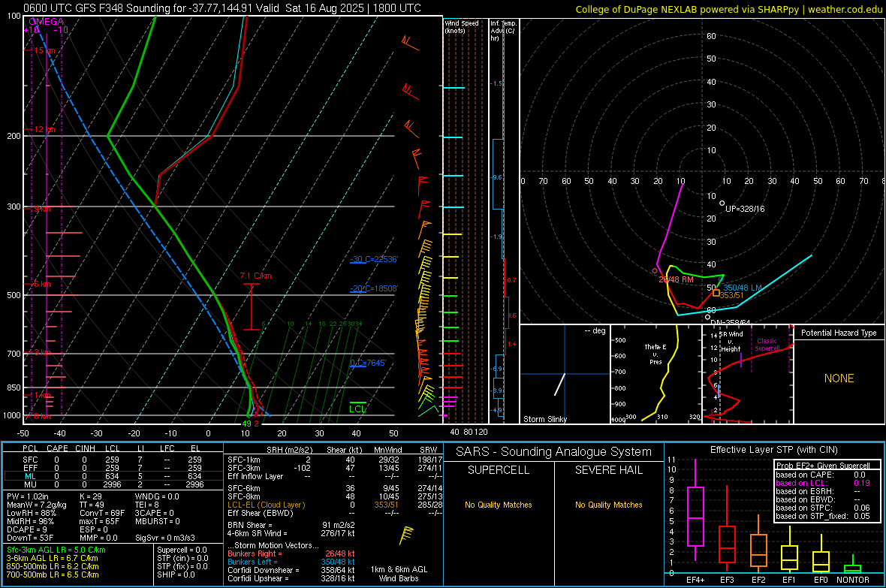This screenshot has height=588, width=886.
Task: Click the SRH (m2/s2) column header
Action: tap(289, 450)
